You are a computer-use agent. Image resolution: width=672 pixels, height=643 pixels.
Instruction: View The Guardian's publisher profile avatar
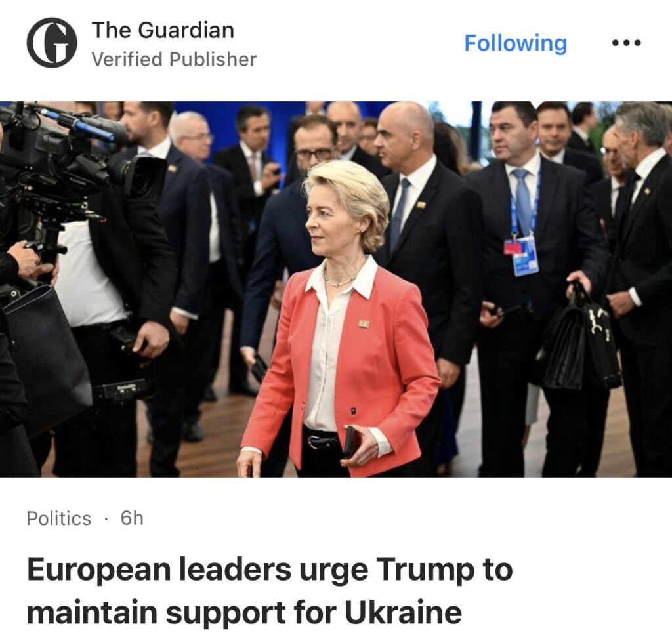52,43
